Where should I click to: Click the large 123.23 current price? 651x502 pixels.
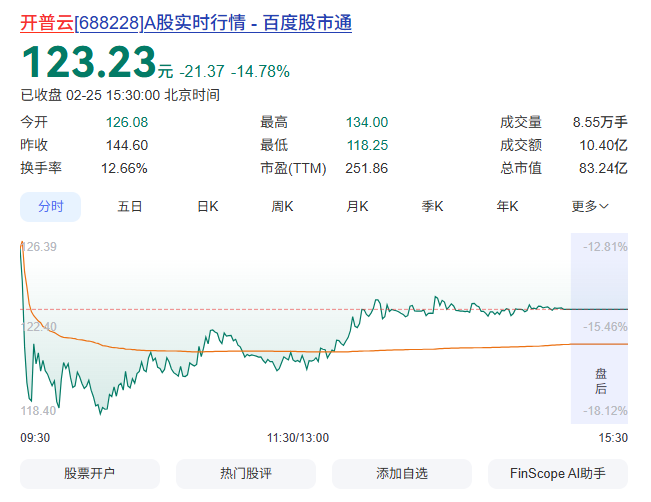coord(88,63)
